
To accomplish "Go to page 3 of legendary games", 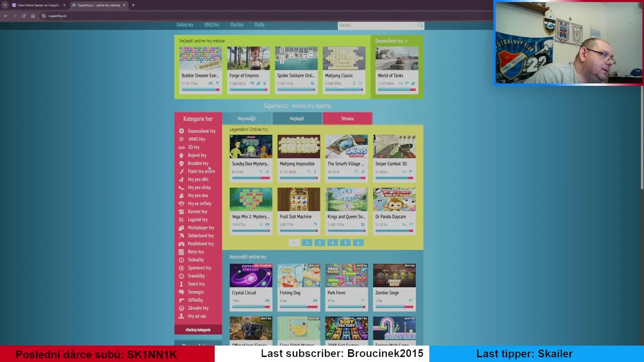I will point(319,243).
